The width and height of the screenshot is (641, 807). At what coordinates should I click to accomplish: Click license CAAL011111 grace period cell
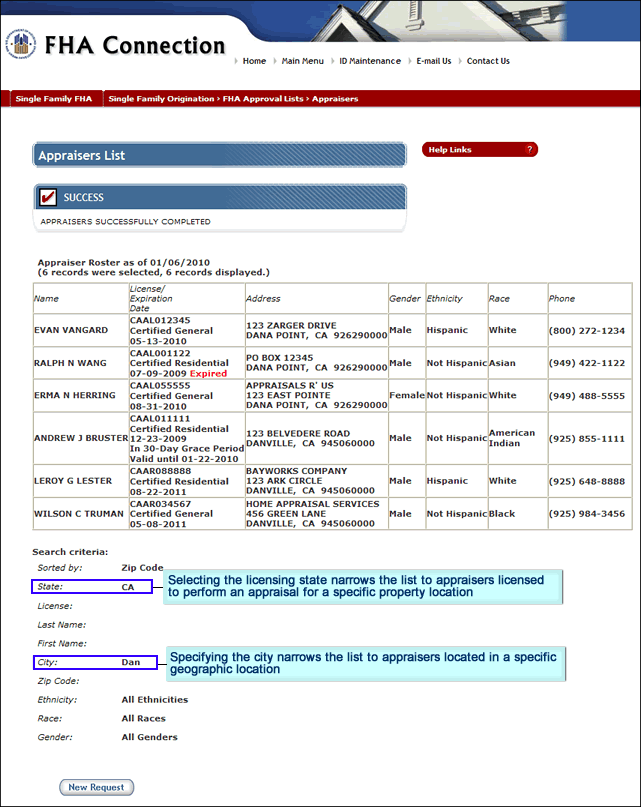pos(186,438)
